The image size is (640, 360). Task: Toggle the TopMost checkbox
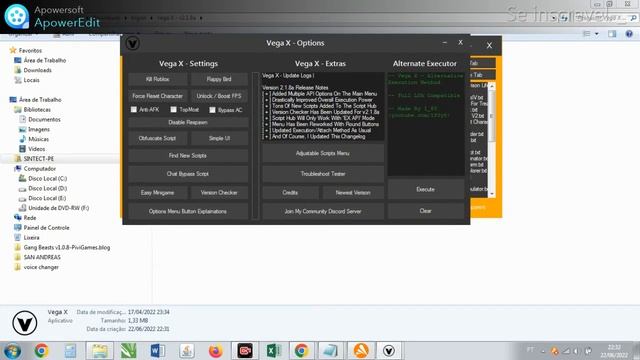coord(173,109)
